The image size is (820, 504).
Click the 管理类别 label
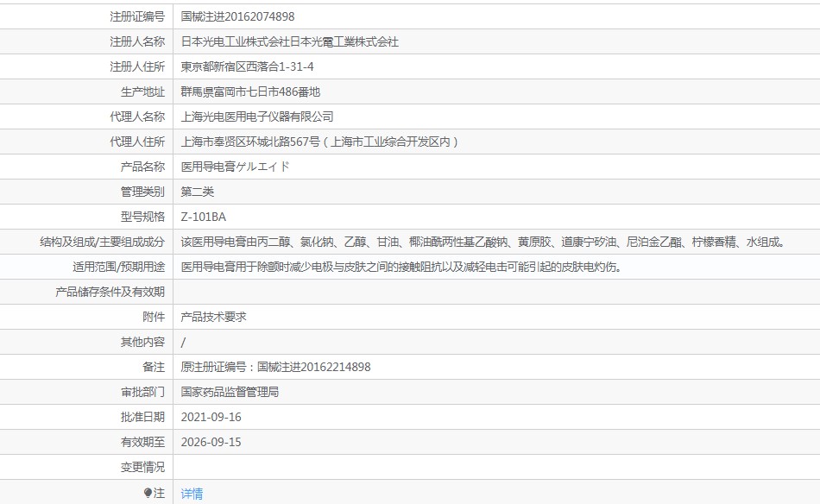[x=142, y=192]
